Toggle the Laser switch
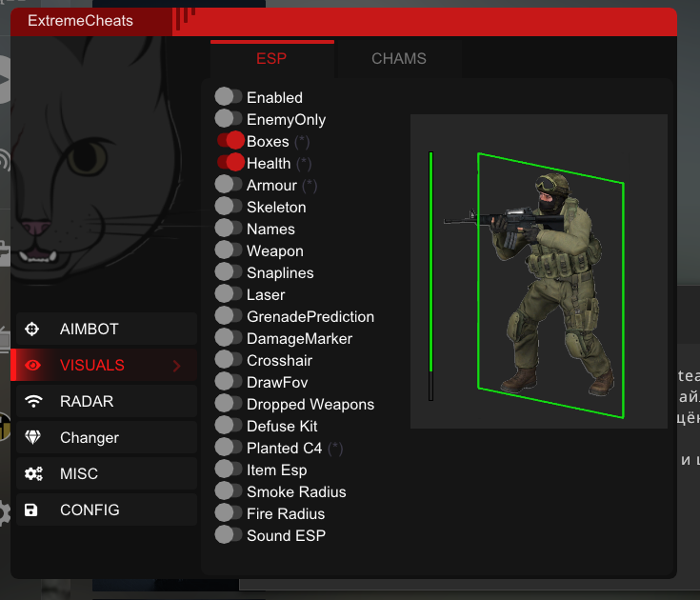 coord(229,293)
